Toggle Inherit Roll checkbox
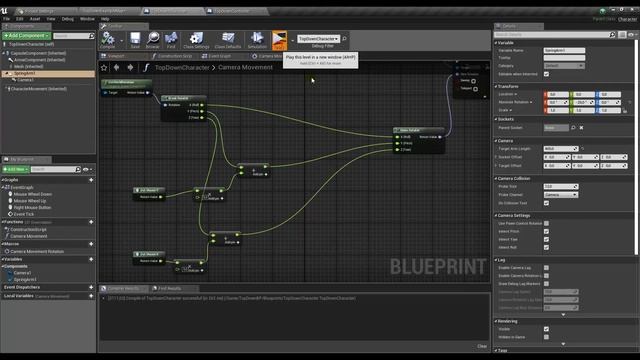 point(547,247)
